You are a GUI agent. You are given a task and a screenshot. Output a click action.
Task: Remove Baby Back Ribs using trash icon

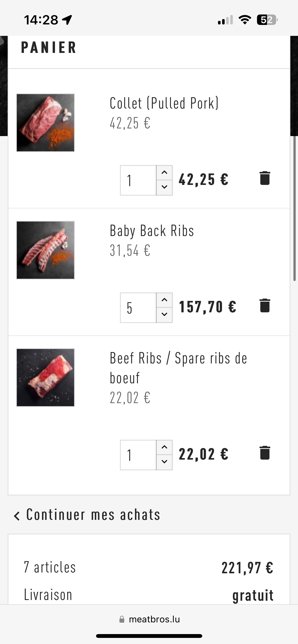coord(265,305)
